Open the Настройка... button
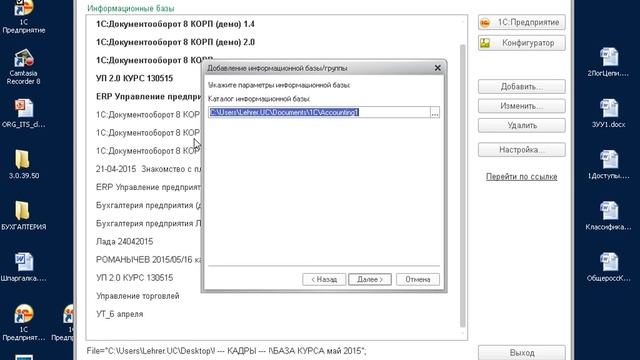Screen dimensions: 640x360 pyautogui.click(x=522, y=150)
